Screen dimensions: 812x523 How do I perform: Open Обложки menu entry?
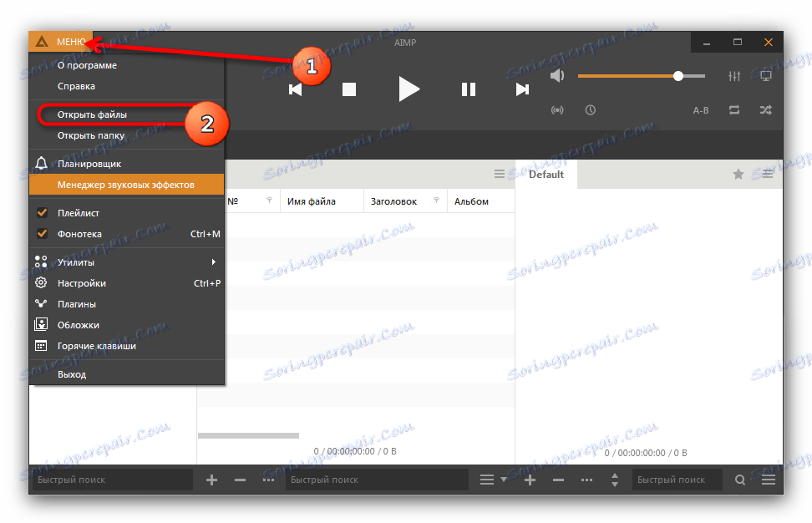(127, 325)
